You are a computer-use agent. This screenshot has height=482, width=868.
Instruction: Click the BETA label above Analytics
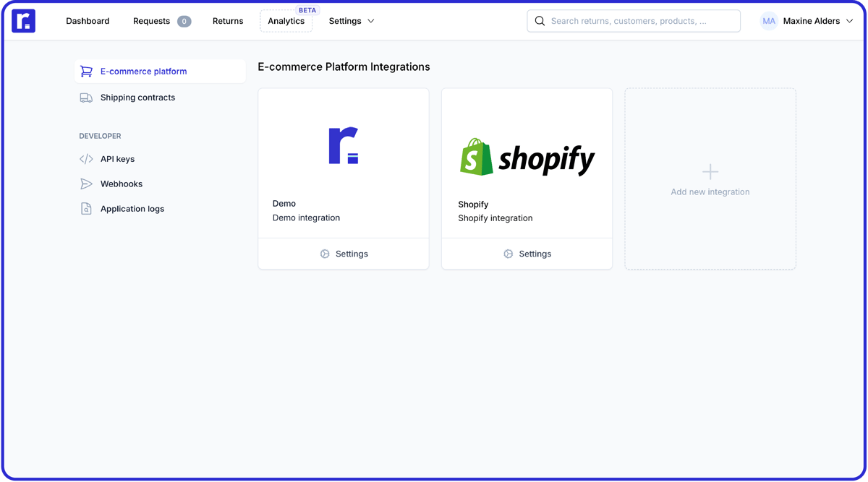(307, 10)
